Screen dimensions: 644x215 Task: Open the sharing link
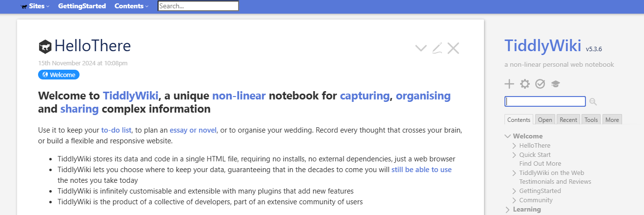coord(79,109)
